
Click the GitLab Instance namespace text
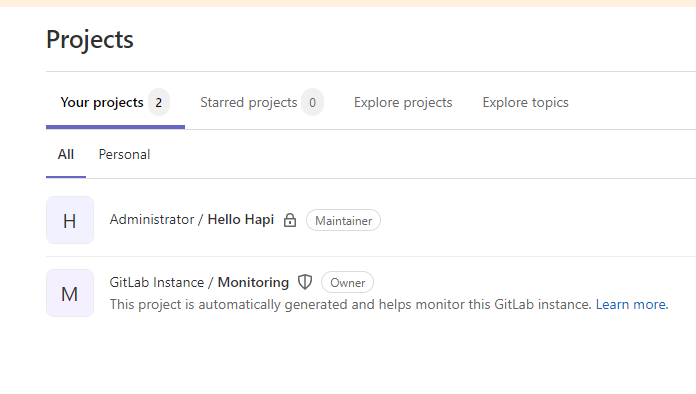[157, 282]
